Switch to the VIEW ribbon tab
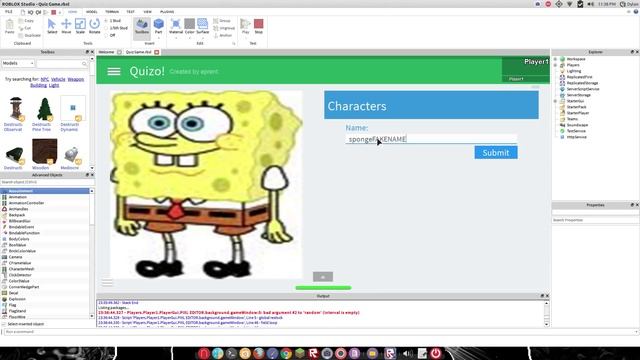The width and height of the screenshot is (640, 360). (147, 12)
